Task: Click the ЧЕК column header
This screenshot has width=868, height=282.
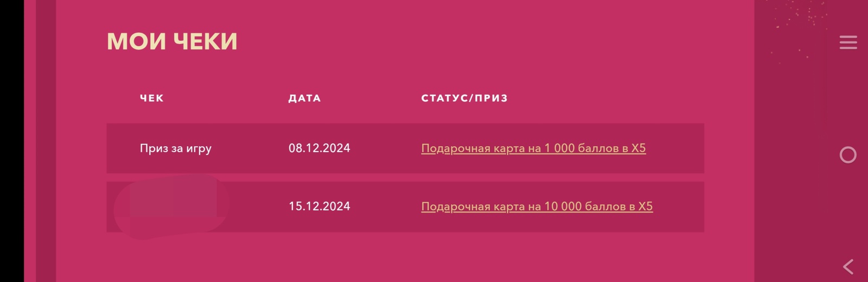Action: [152, 98]
